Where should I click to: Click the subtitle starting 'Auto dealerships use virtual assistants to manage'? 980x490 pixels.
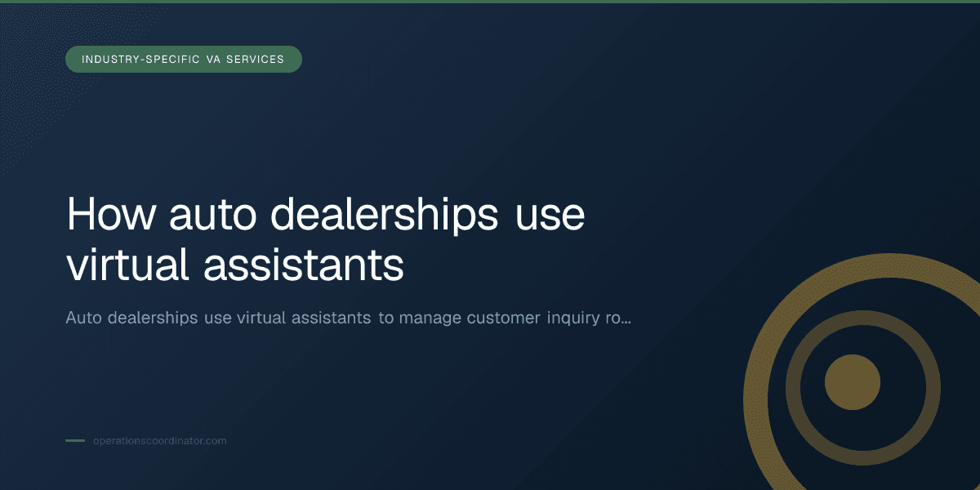(348, 318)
